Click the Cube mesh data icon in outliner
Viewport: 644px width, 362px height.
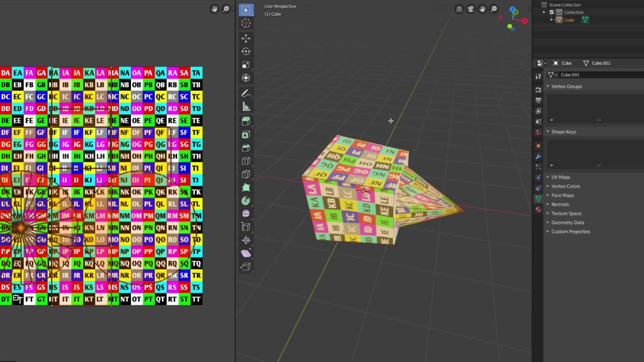click(x=585, y=20)
